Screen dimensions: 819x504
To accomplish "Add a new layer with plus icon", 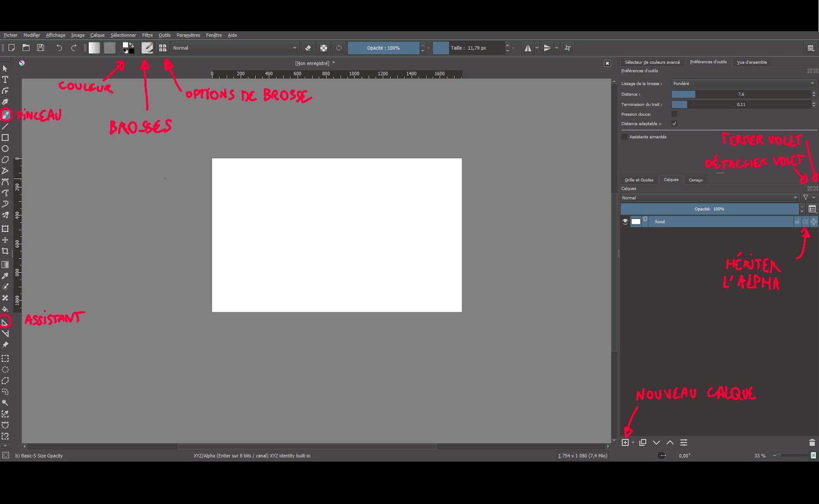I will (625, 442).
